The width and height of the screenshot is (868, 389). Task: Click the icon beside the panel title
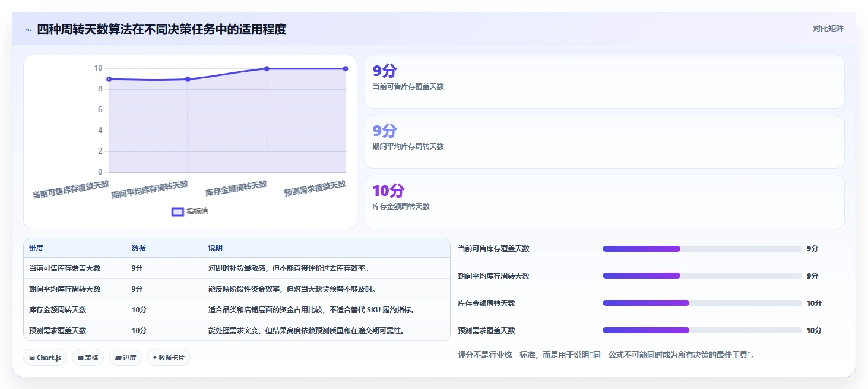tap(28, 30)
